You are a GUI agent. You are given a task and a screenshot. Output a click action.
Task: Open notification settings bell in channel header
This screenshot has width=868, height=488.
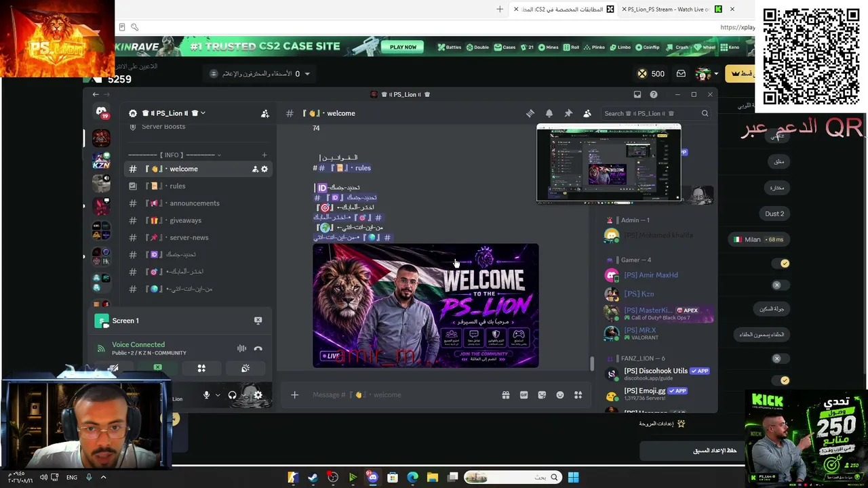[549, 113]
